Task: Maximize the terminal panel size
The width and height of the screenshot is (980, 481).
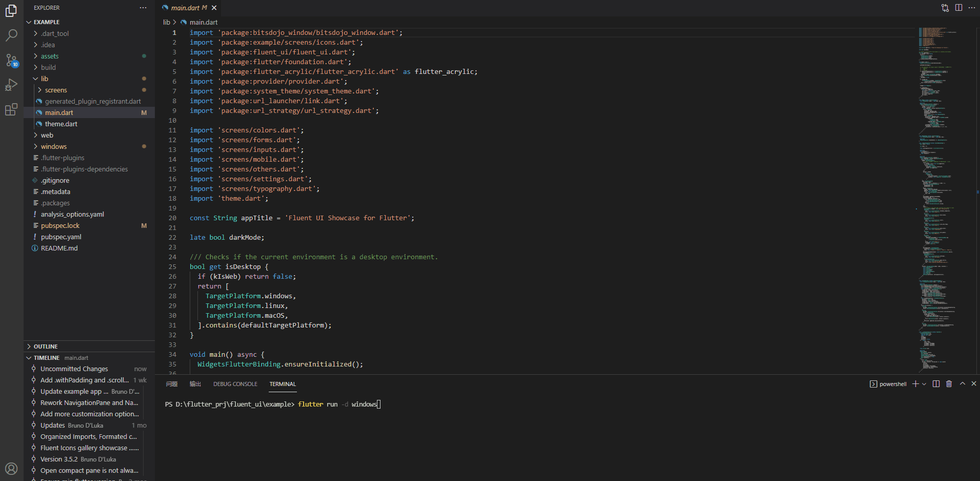Action: pos(963,383)
